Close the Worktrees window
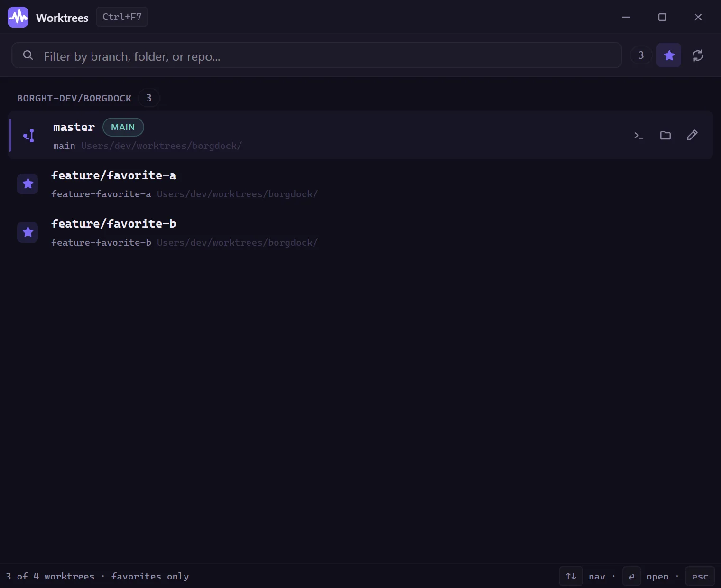This screenshot has width=721, height=588. point(698,17)
